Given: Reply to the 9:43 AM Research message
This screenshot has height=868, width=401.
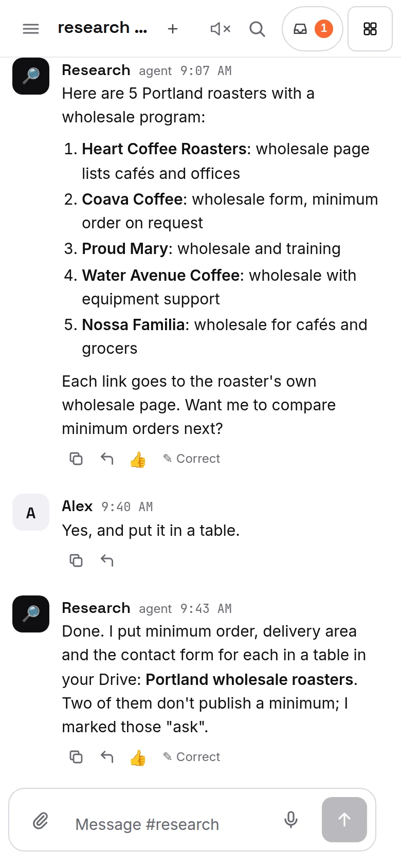Looking at the screenshot, I should [107, 756].
